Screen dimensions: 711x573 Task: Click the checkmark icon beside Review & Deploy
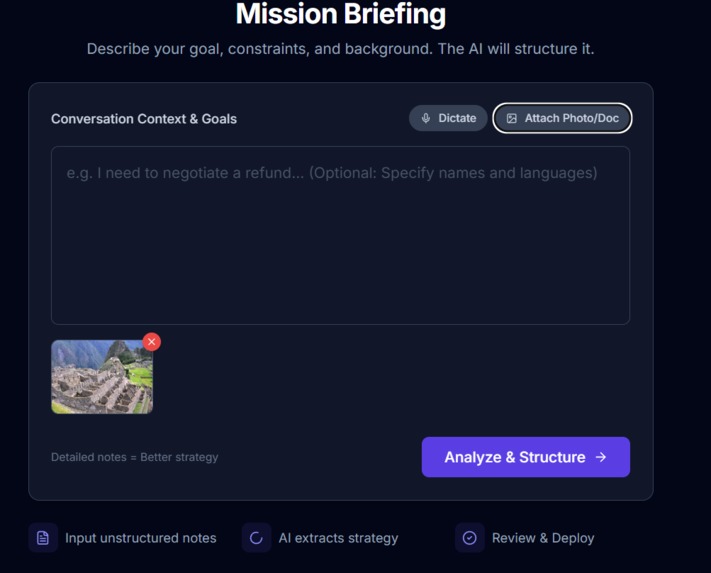(470, 538)
